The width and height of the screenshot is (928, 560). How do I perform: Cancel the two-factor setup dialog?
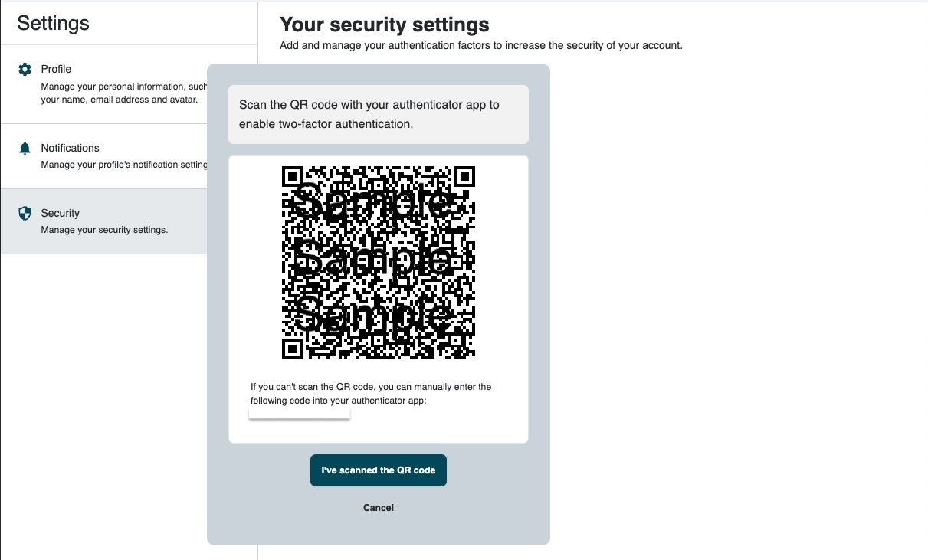pos(379,507)
